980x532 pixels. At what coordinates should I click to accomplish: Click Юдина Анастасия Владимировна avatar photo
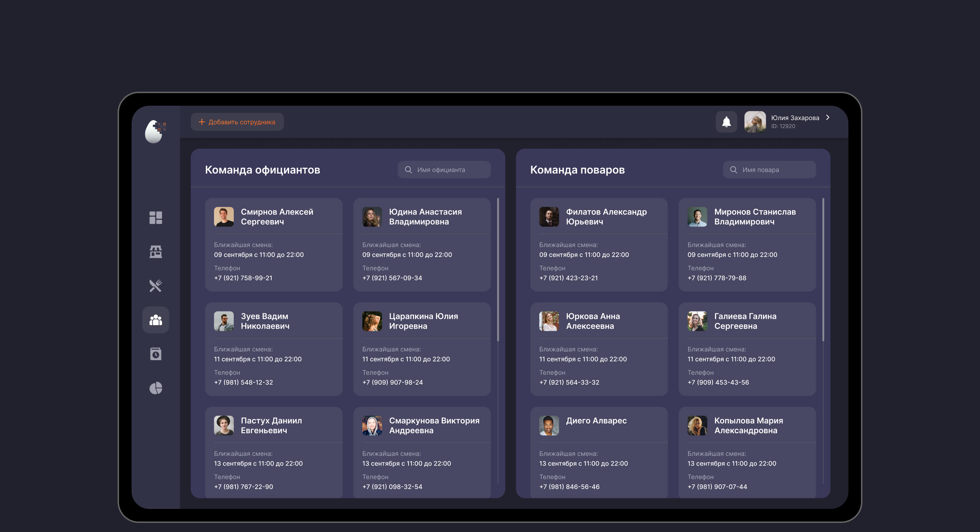coord(372,217)
